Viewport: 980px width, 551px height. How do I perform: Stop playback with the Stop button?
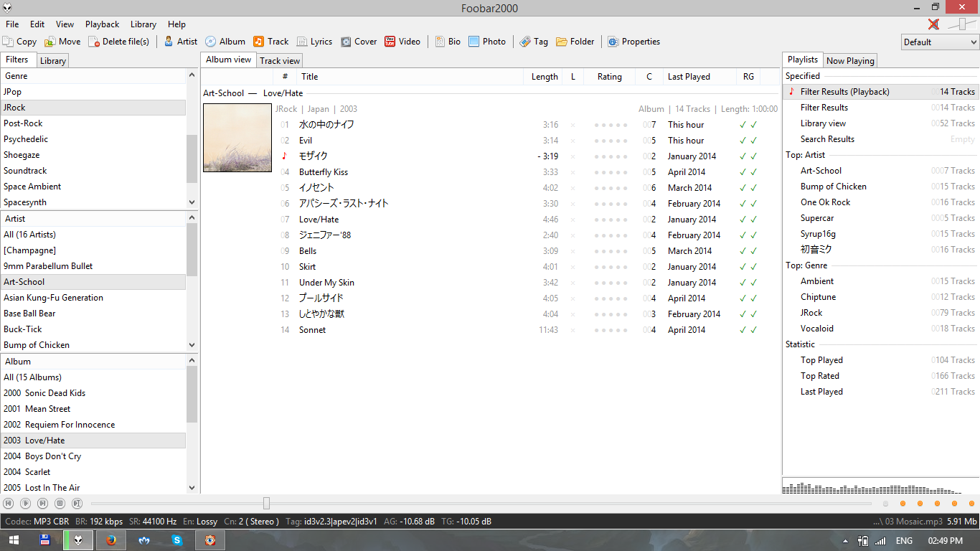[x=60, y=504]
